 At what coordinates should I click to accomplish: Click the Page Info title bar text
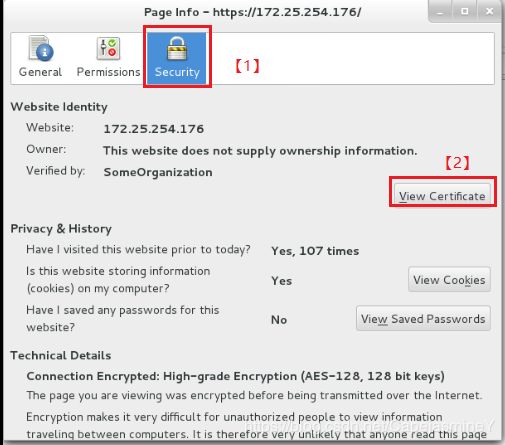coord(252,12)
